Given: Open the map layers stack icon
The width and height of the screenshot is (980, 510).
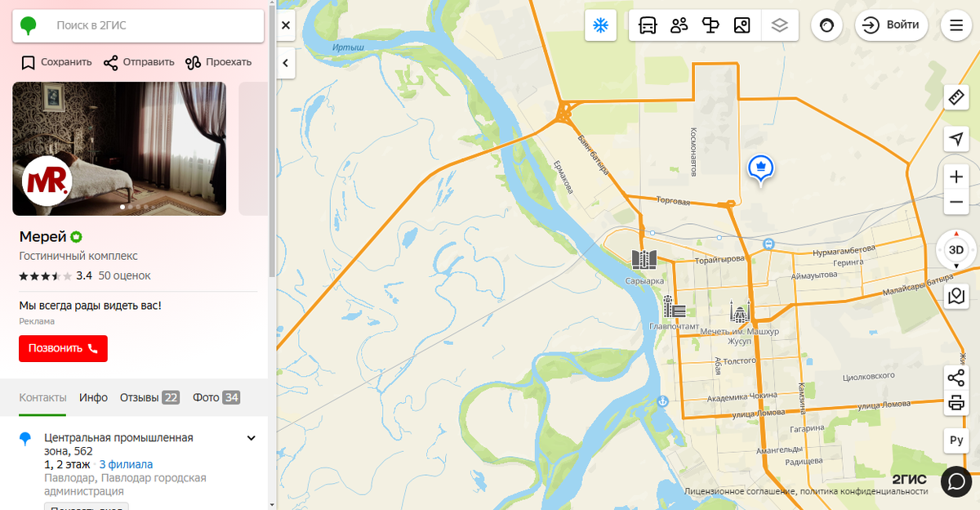Looking at the screenshot, I should (779, 25).
